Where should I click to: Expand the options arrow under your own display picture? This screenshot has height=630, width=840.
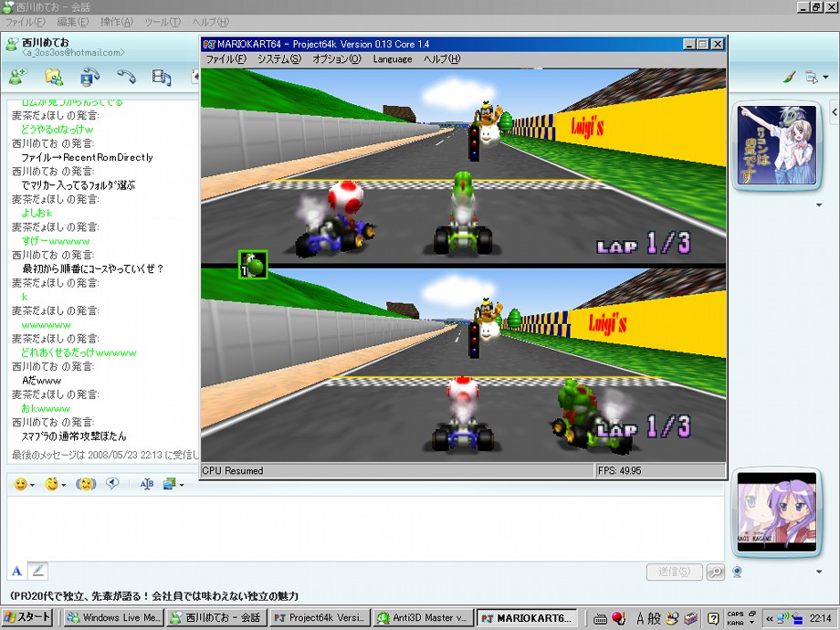click(819, 572)
